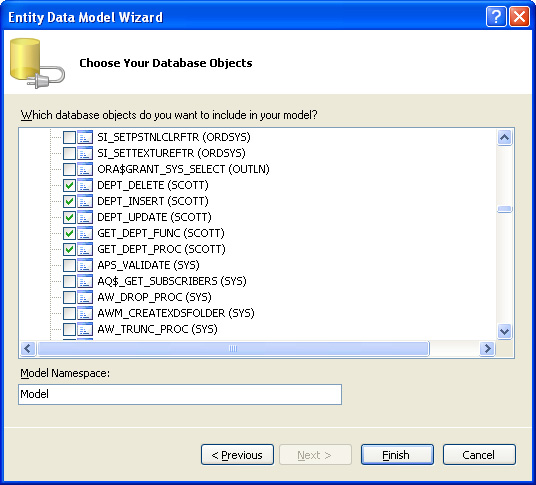536x485 pixels.
Task: Check the AW_DROP_PROC (SYS) checkbox
Action: click(x=69, y=297)
